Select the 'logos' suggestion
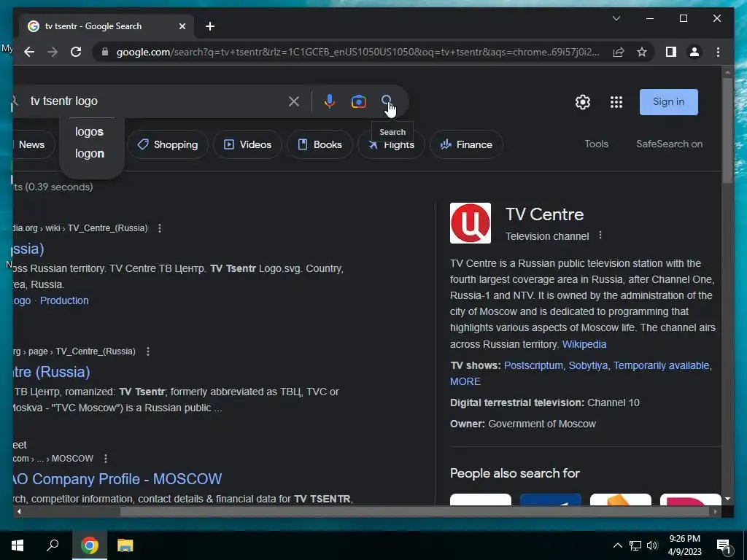This screenshot has height=560, width=747. [89, 131]
